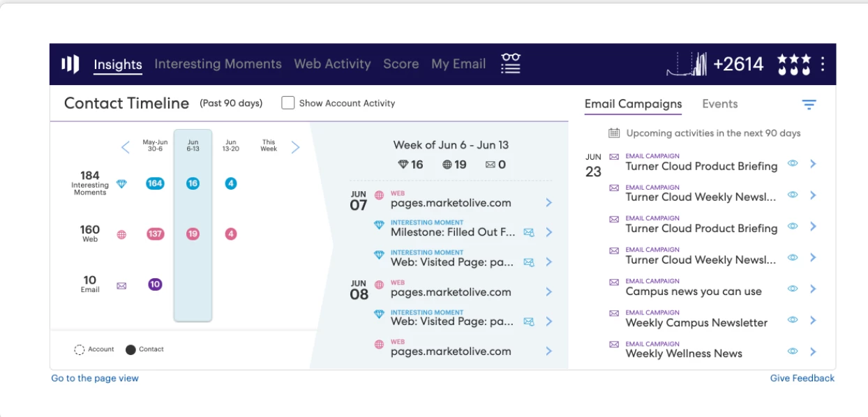Click the blue 16 interesting moments bubble
This screenshot has width=868, height=417.
[x=193, y=183]
